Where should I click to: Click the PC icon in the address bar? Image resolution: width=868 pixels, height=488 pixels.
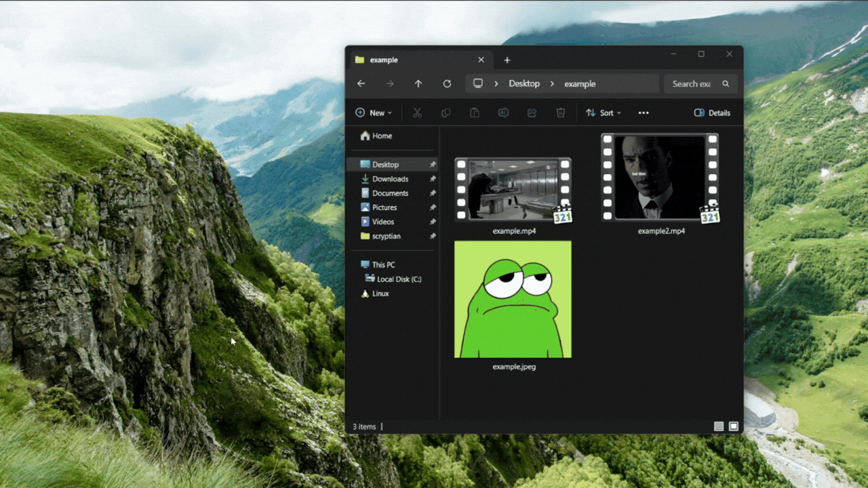[478, 83]
